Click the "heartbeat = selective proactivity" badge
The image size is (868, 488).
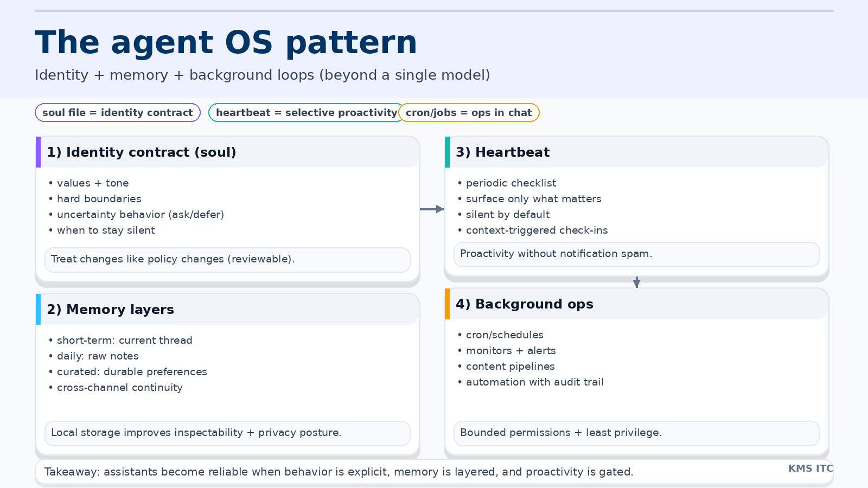[x=306, y=113]
